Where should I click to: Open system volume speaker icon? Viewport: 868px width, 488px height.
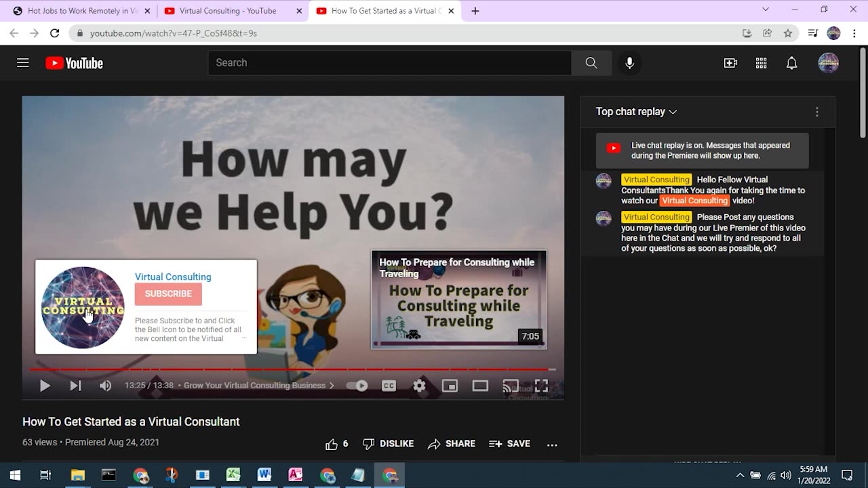786,475
